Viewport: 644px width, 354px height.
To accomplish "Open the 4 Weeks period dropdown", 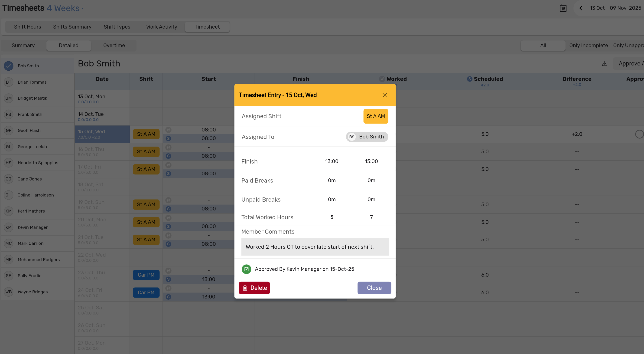I will (x=65, y=8).
